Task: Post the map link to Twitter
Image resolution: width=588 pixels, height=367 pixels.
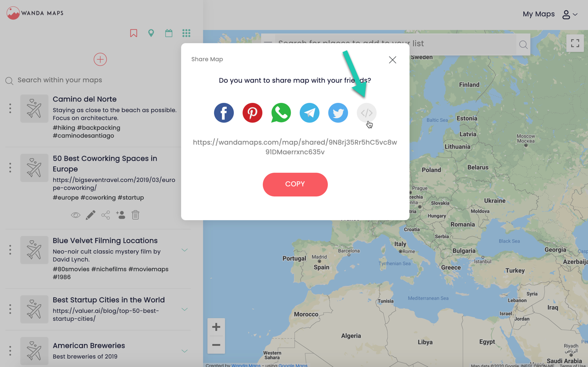Action: pyautogui.click(x=338, y=113)
